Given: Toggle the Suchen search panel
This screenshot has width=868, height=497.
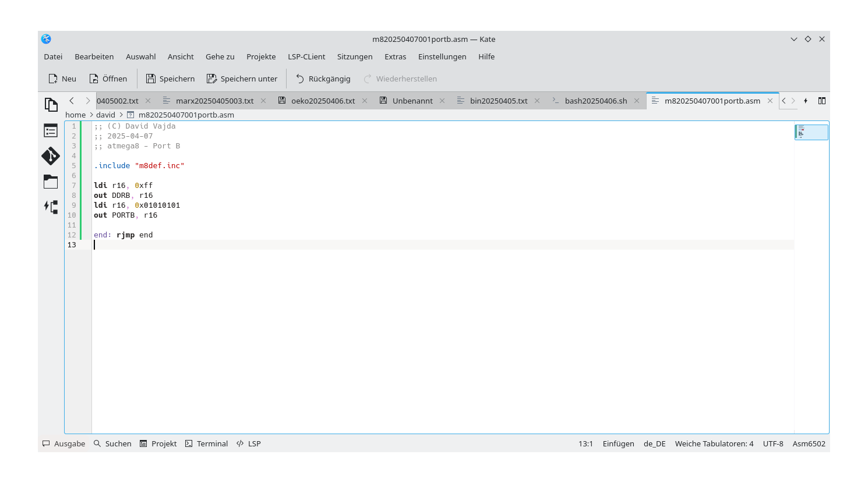Looking at the screenshot, I should (112, 443).
